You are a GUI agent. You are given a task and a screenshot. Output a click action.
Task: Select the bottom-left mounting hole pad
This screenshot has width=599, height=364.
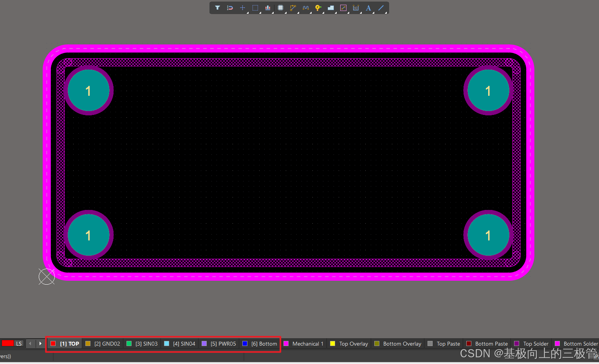point(88,235)
